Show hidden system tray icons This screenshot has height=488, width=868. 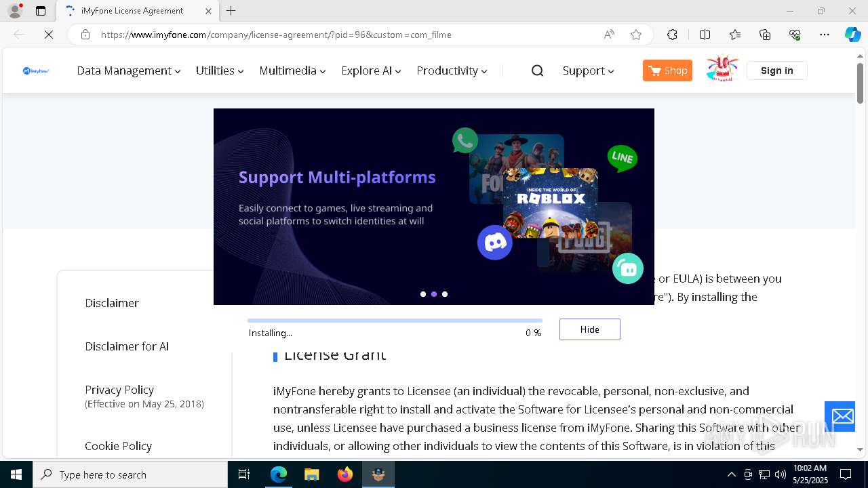click(x=731, y=474)
